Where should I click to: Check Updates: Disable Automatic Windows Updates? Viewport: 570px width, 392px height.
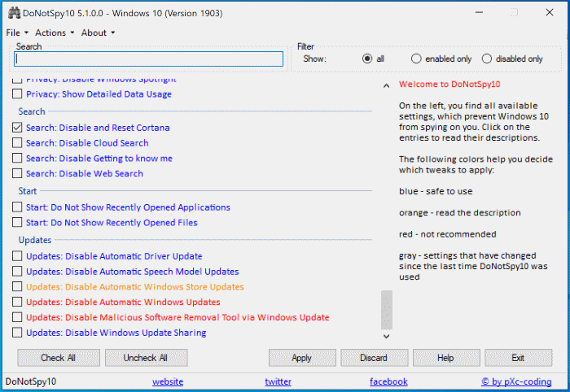17,302
